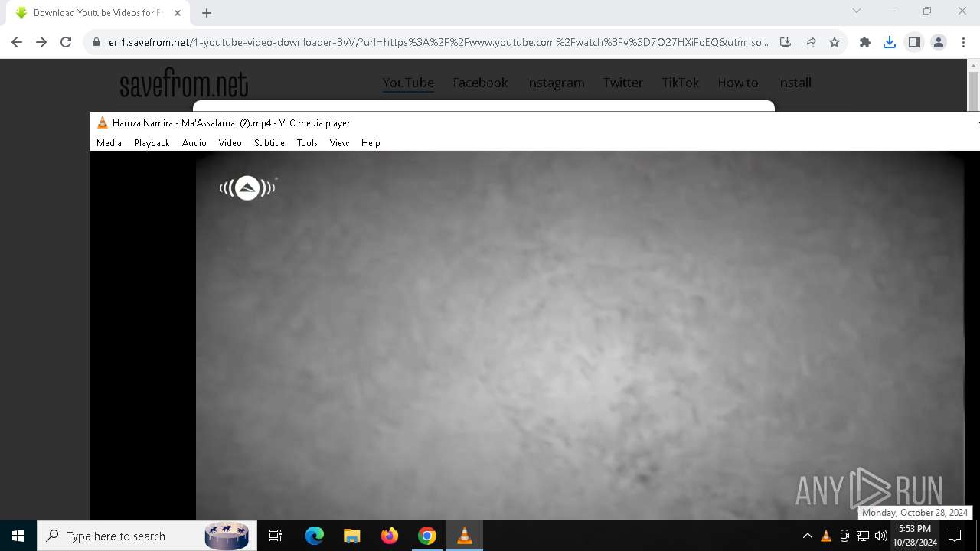
Task: Open the VLC Video menu
Action: click(x=230, y=143)
